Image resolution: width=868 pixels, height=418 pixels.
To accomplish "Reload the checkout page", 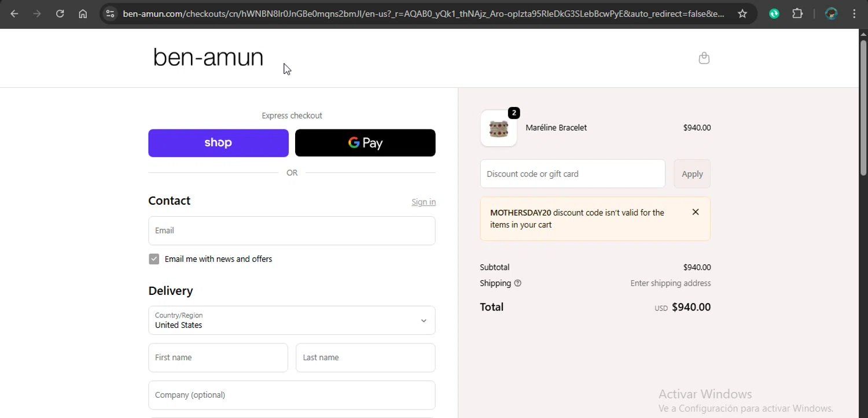I will [60, 14].
